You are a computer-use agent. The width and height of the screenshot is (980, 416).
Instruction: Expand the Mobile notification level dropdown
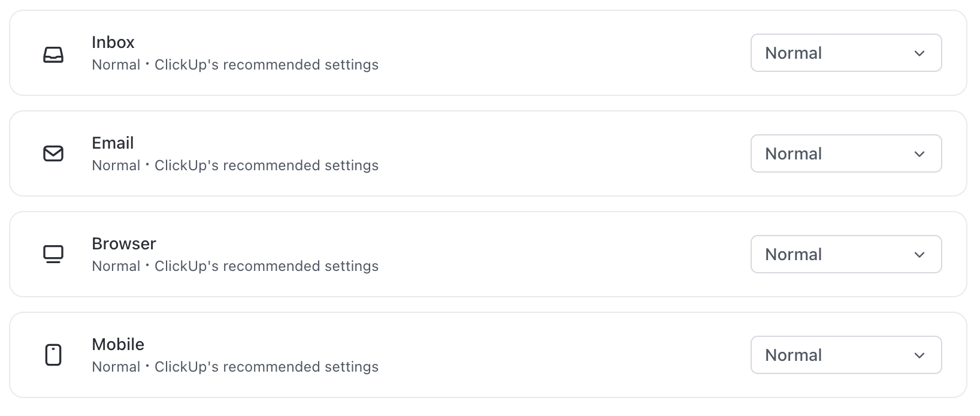846,355
